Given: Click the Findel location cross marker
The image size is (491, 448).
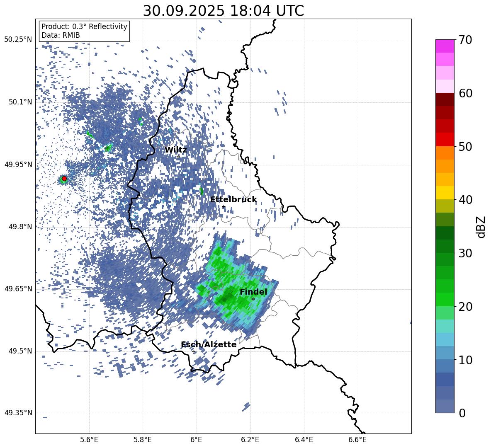Looking at the screenshot, I should (253, 299).
